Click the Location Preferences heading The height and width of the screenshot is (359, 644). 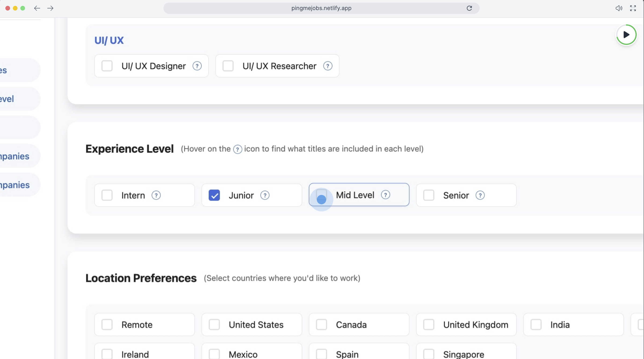(x=141, y=278)
